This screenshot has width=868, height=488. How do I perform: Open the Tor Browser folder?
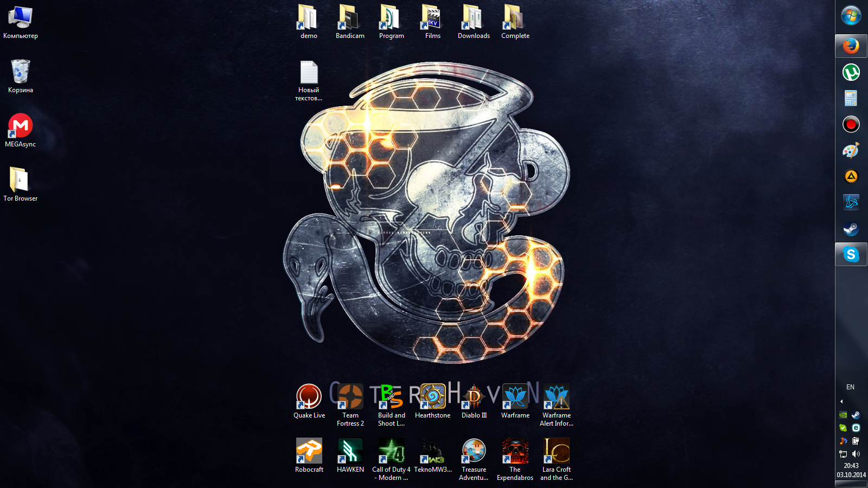[21, 185]
